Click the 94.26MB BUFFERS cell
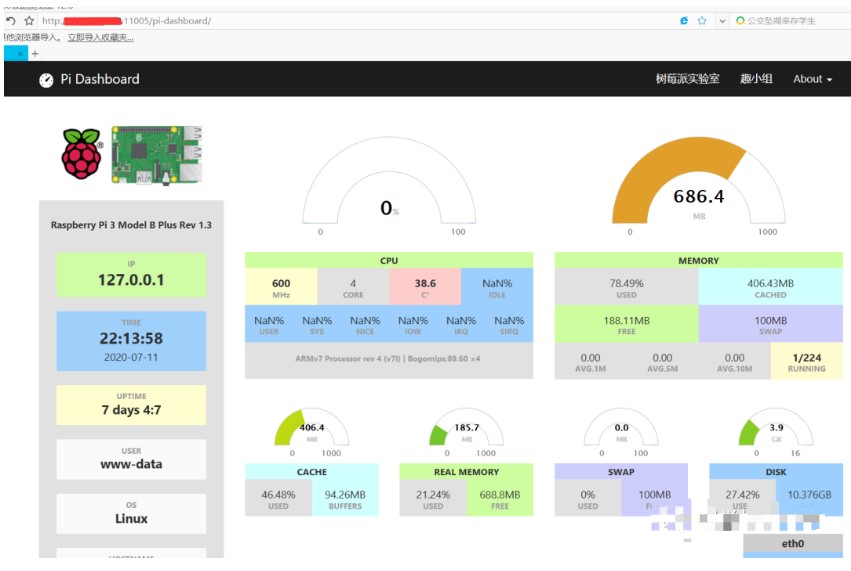Image resolution: width=851 pixels, height=571 pixels. click(345, 498)
